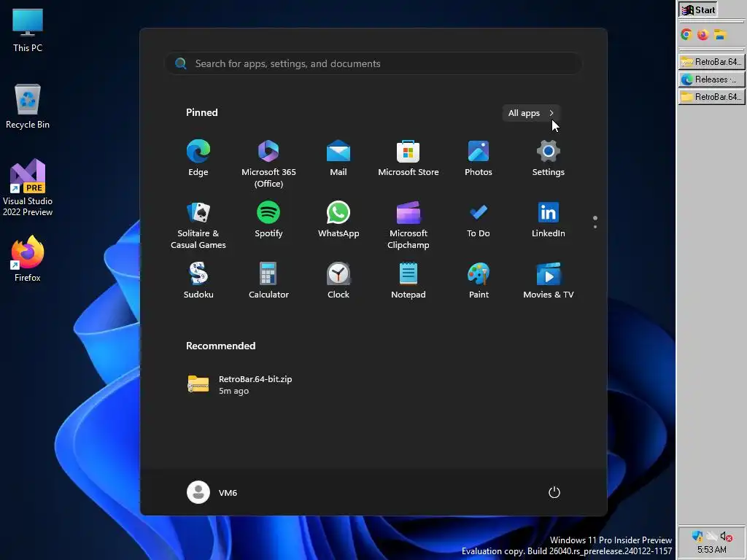
Task: Click Firefox quick launch icon in RetroBar
Action: pyautogui.click(x=703, y=34)
